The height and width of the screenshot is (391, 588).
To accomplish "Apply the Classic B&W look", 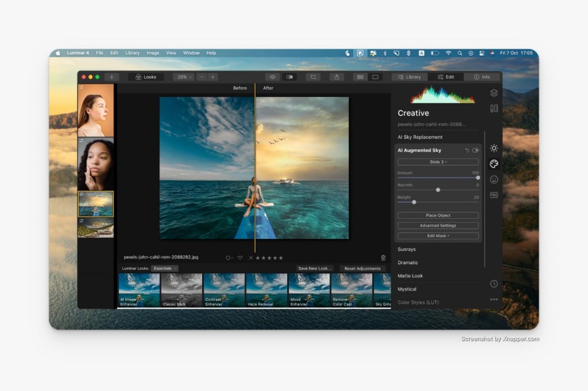I will [x=181, y=290].
